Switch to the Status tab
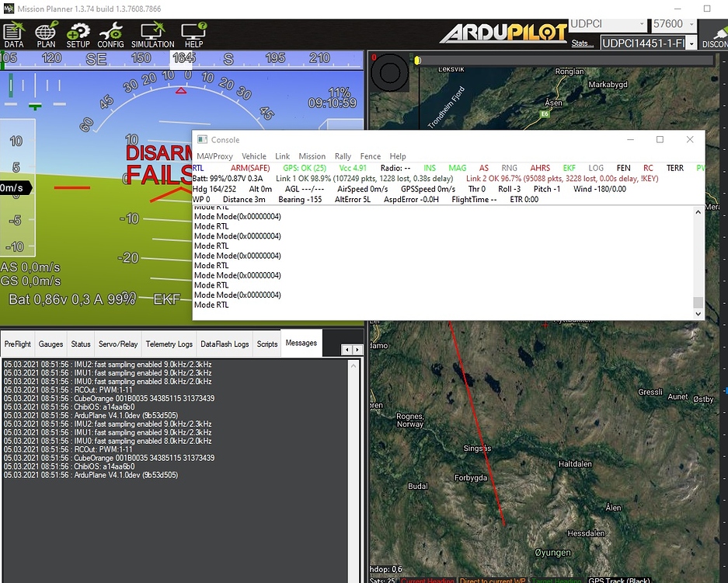 point(81,344)
